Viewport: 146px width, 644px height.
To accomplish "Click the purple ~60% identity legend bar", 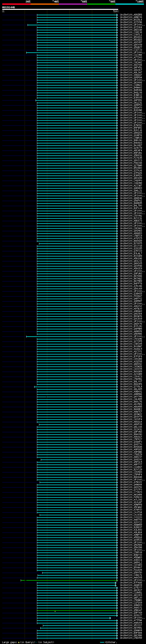I will 73,4.
